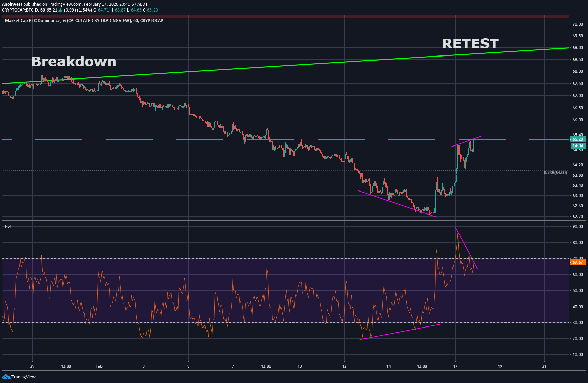Click the Feb date label on time axis
Viewport: 588px width, 383px height.
99,366
